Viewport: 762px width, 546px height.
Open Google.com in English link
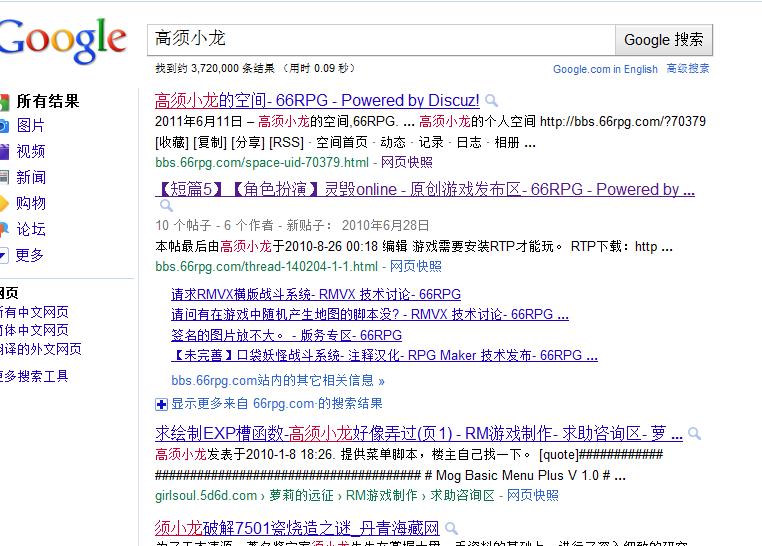click(x=605, y=69)
